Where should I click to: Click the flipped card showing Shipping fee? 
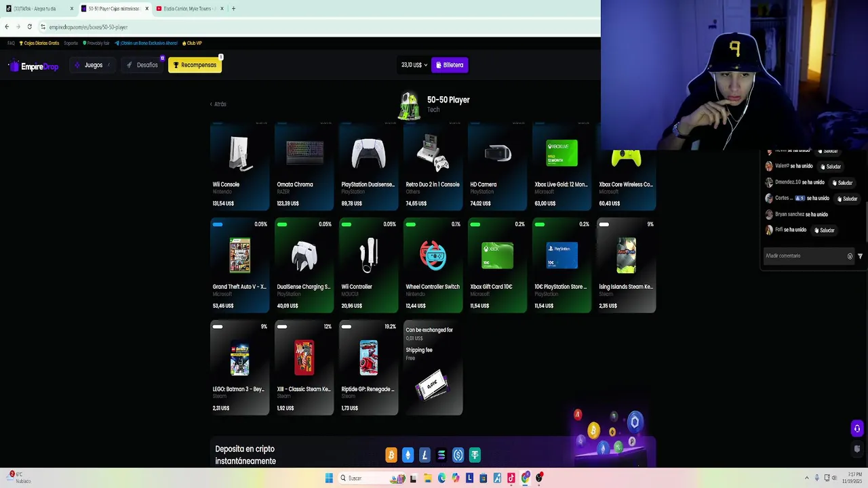tap(433, 367)
